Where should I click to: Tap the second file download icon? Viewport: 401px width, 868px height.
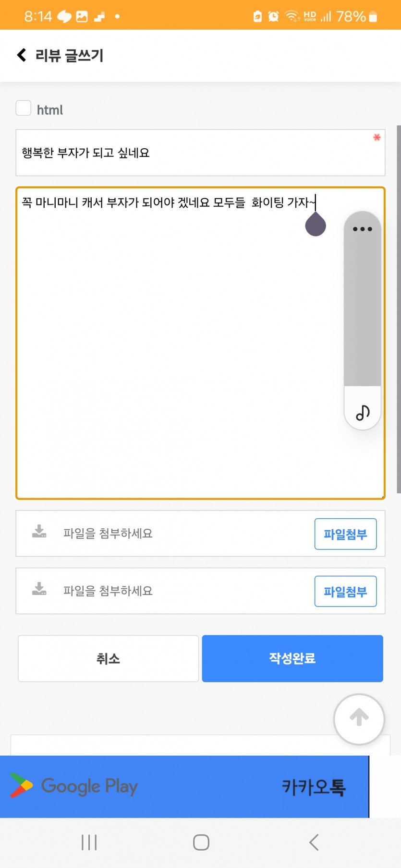[x=39, y=589]
